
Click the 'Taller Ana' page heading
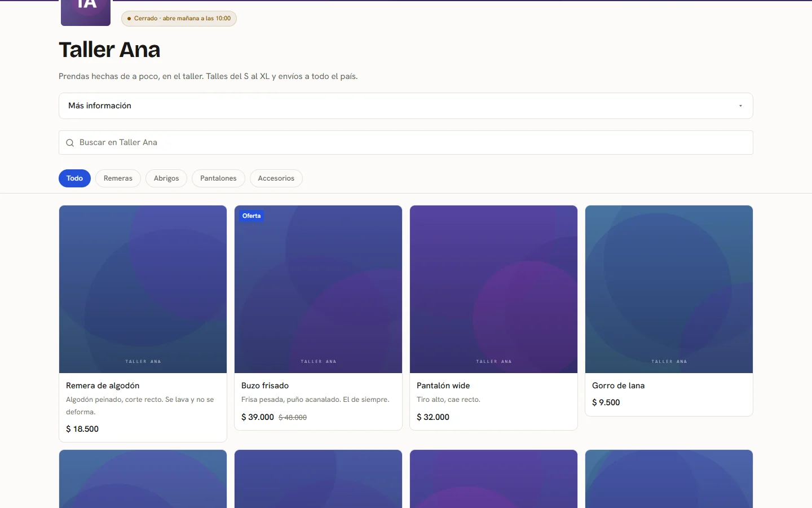109,50
